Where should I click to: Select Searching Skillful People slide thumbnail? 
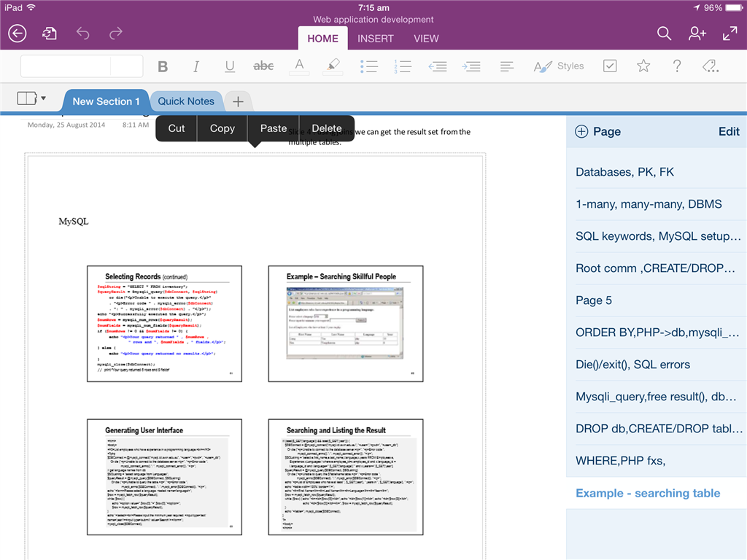click(346, 324)
